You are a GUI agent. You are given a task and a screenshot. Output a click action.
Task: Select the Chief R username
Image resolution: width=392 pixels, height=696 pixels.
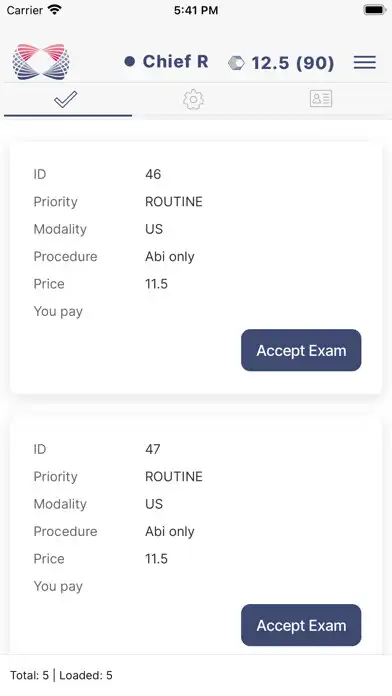point(175,62)
